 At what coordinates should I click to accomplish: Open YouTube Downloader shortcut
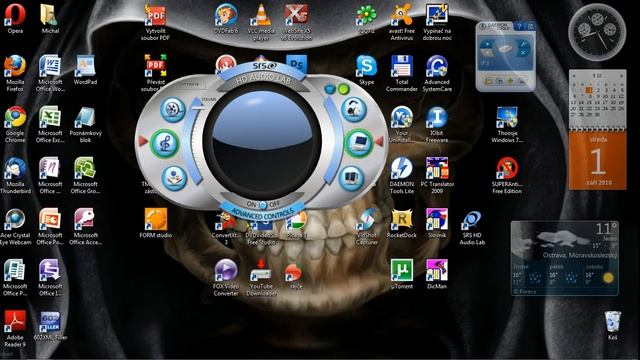pos(261,278)
